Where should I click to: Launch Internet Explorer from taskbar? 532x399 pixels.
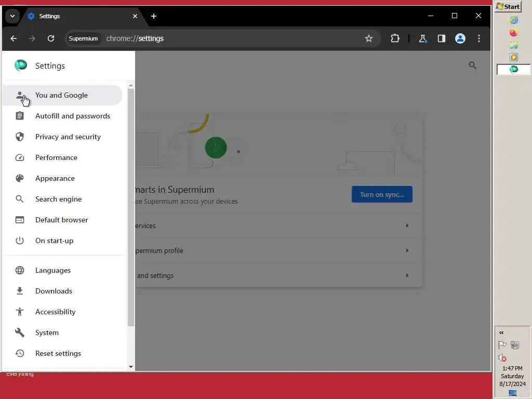(x=514, y=20)
